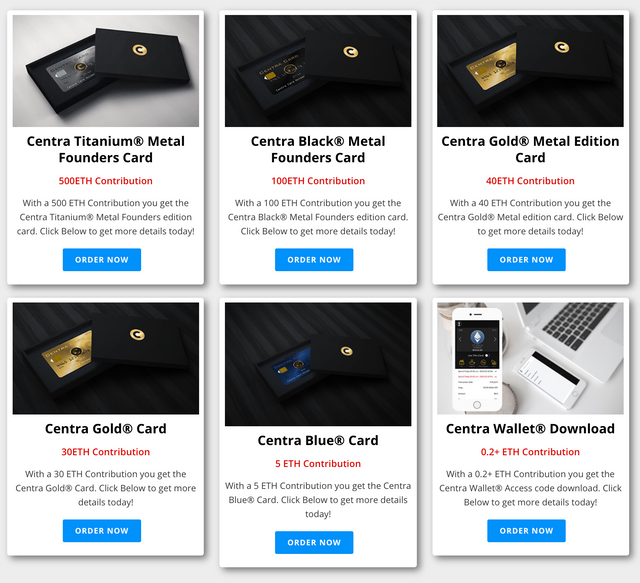This screenshot has height=583, width=640.
Task: Click the red 500ETH Contribution text
Action: 106,181
